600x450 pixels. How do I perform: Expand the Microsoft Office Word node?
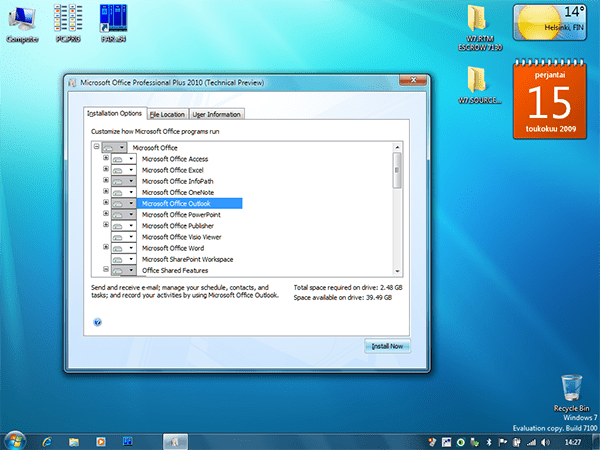[106, 247]
